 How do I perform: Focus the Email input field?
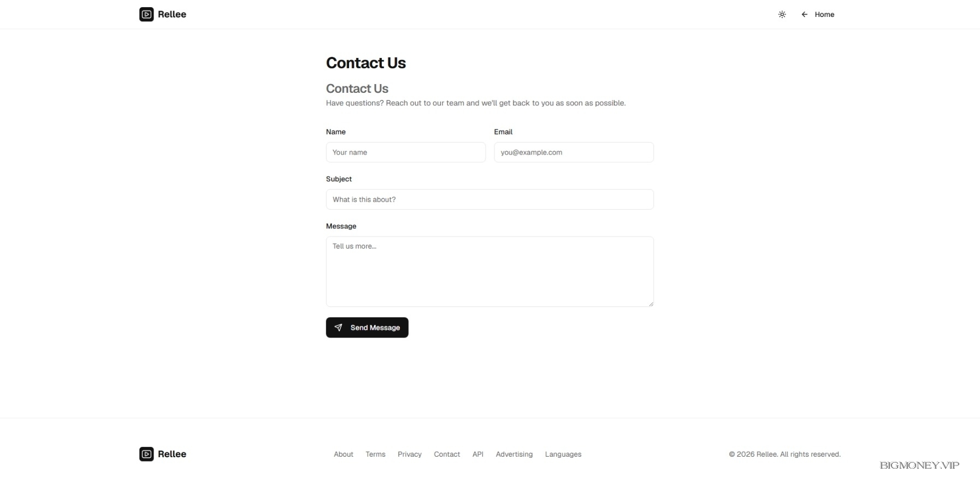point(573,152)
